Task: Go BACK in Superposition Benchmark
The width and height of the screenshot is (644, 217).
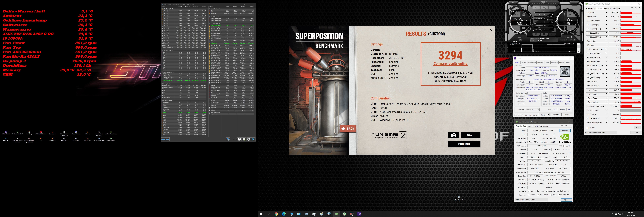Action: 348,129
